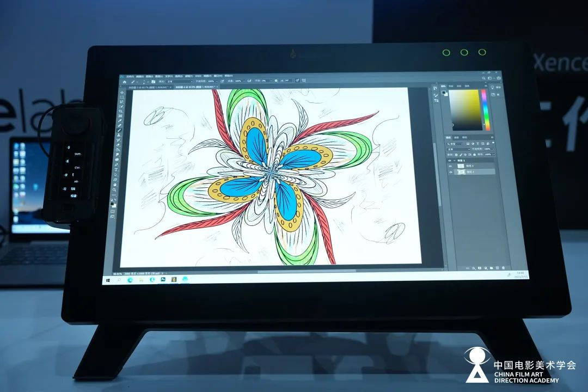This screenshot has height=392, width=588.
Task: Click the rainbow hue slider strip
Action: [x=486, y=110]
